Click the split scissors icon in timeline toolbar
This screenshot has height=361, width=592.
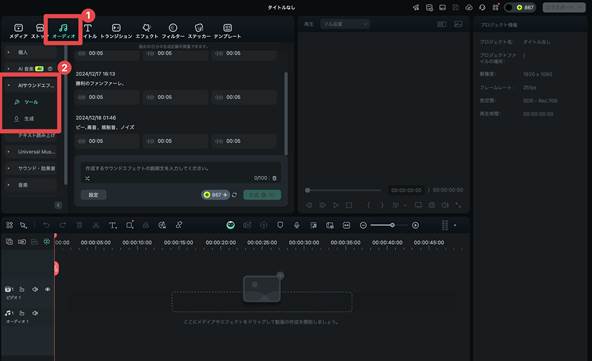96,225
